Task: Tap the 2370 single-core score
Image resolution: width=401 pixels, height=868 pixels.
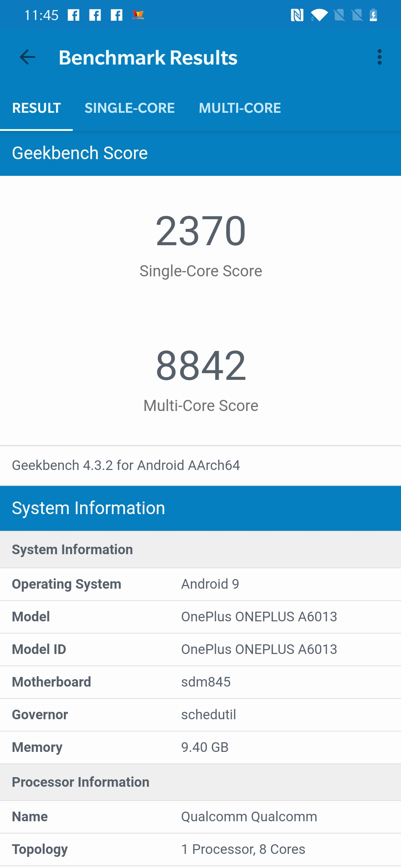Action: click(x=200, y=231)
